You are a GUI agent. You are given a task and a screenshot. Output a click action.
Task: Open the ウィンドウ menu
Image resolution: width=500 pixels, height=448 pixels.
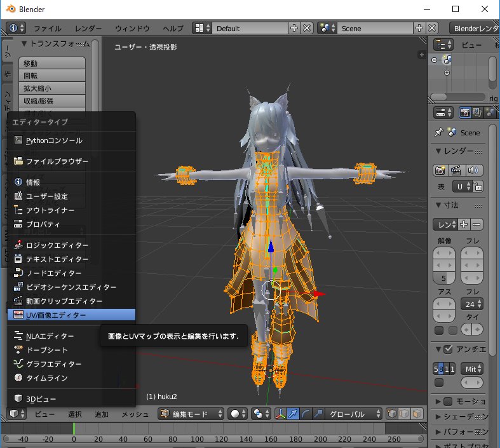pos(132,29)
